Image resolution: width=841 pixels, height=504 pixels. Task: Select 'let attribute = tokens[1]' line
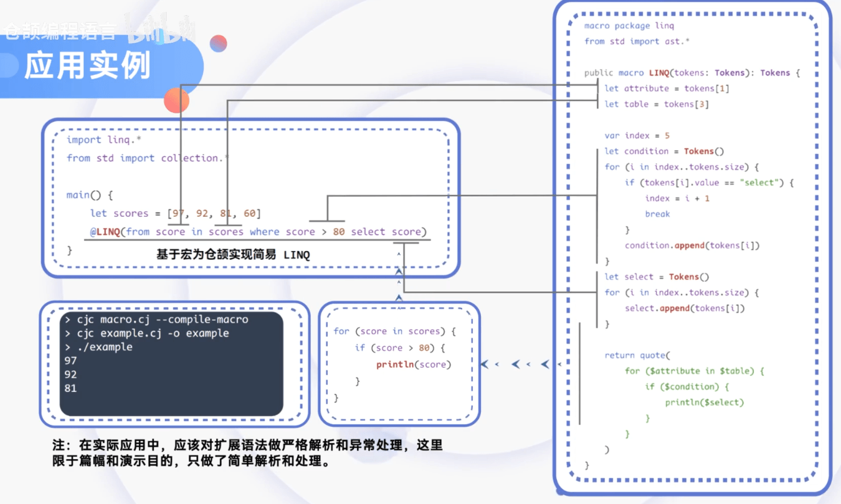666,88
